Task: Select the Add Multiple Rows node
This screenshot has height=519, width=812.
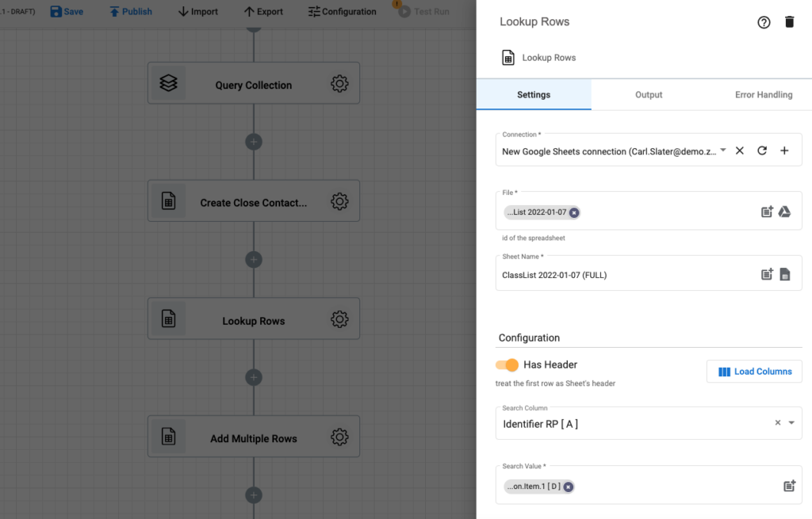Action: [x=254, y=437]
